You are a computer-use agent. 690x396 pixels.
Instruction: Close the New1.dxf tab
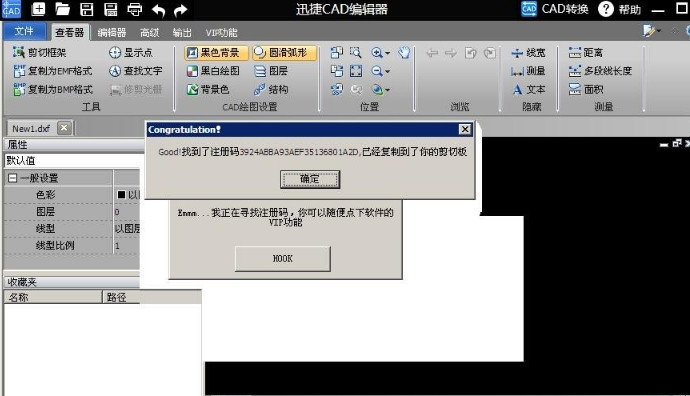tap(64, 128)
